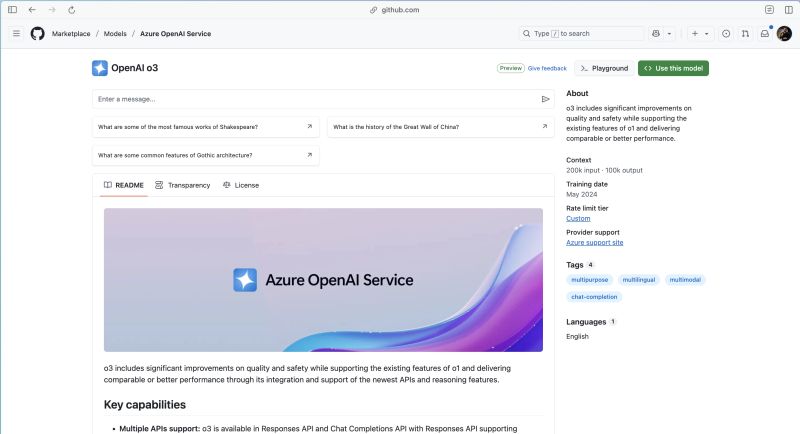The image size is (800, 434).
Task: Click the English language entry
Action: [577, 337]
